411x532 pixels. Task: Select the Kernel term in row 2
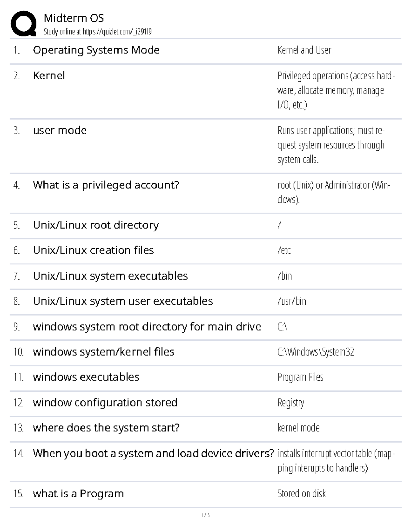point(49,76)
